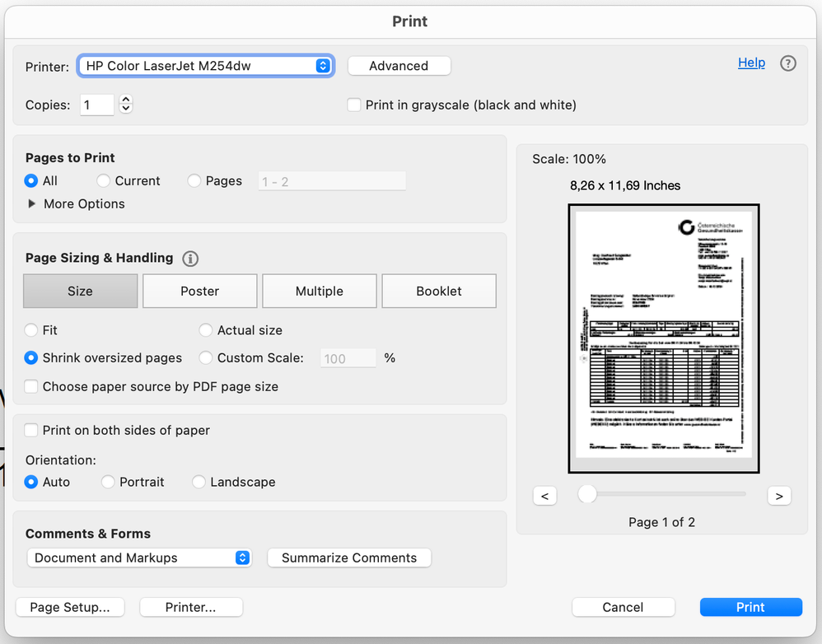Go to next preview page arrow

tap(778, 496)
